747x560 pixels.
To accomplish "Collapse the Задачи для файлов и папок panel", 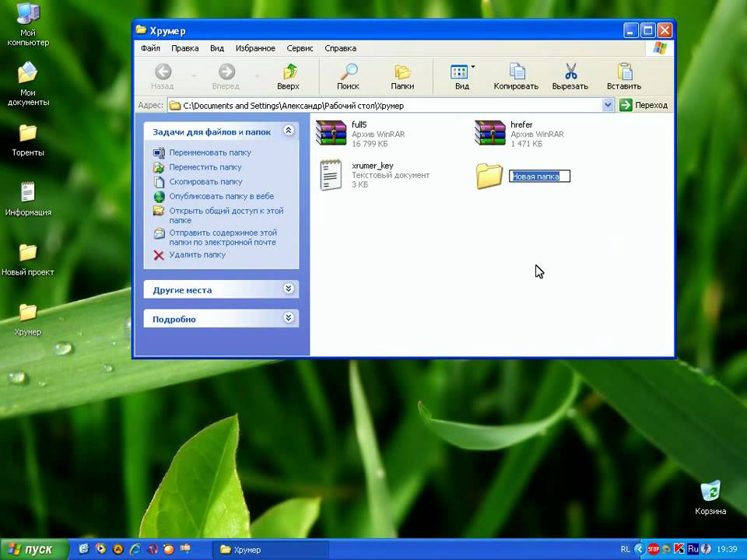I will [x=288, y=131].
